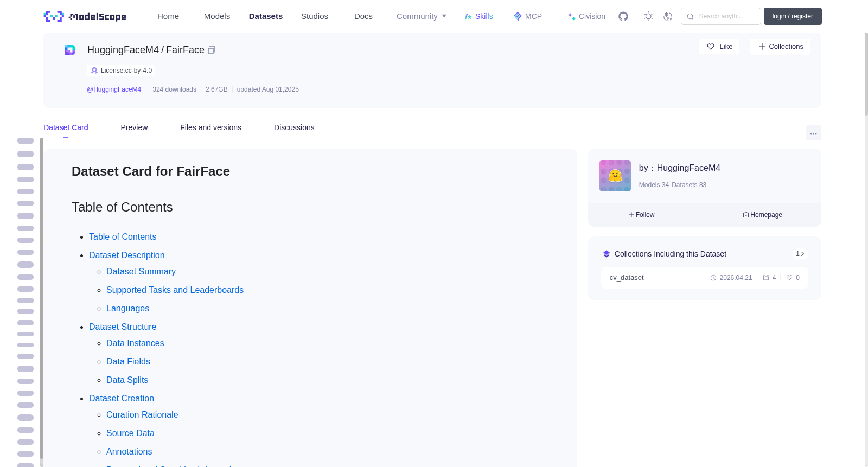Click the 2.67GB size label
This screenshot has height=467, width=868.
click(x=216, y=89)
